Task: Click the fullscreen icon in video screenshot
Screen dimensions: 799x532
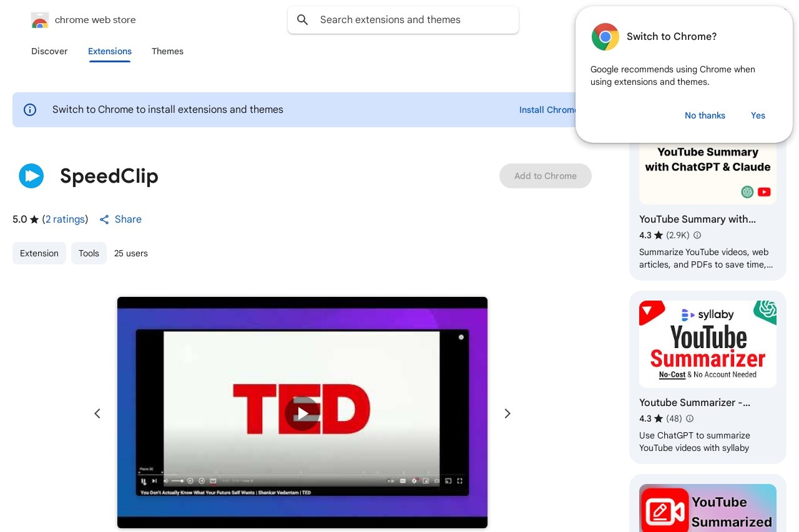Action: click(x=460, y=481)
